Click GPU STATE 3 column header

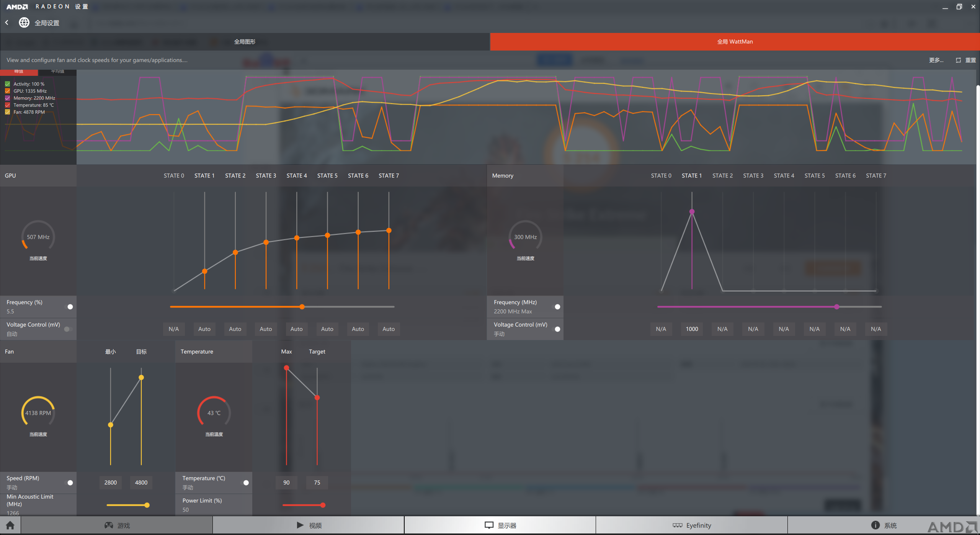click(x=266, y=176)
